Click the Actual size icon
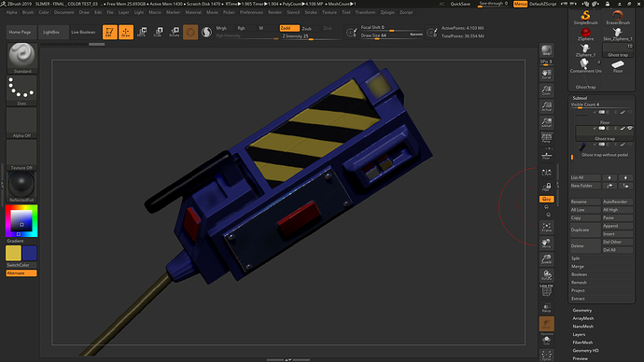 [x=546, y=106]
